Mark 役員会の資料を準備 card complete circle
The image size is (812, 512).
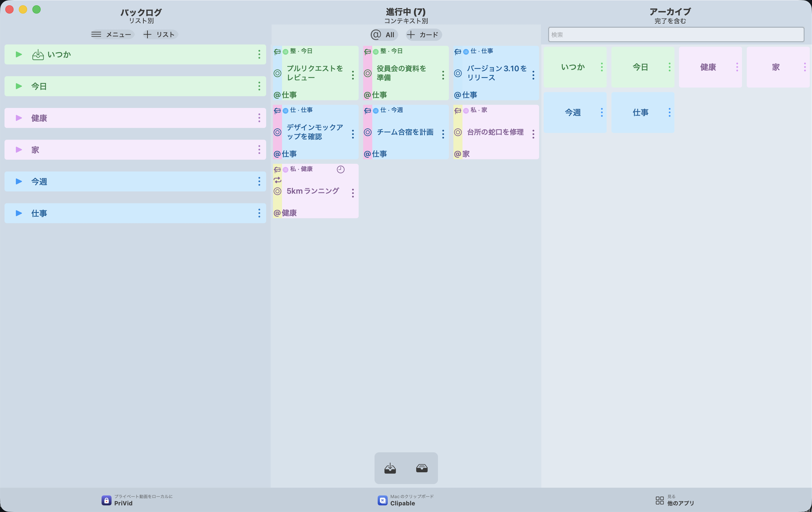(367, 73)
